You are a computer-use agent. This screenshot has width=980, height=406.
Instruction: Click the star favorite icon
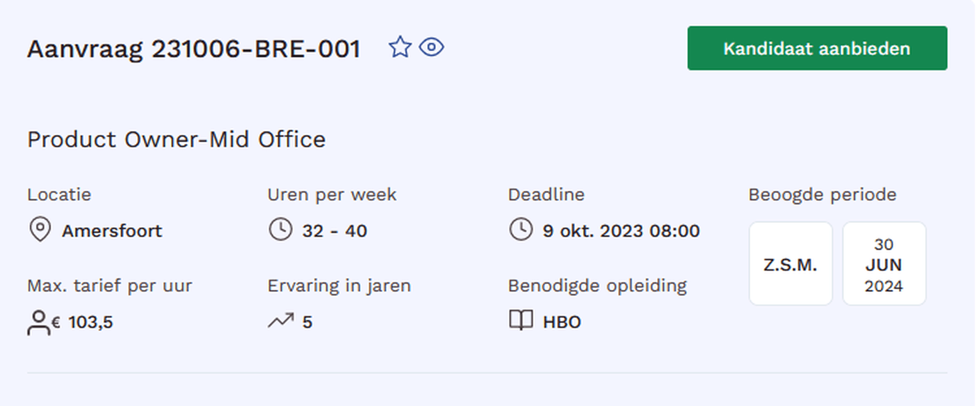click(400, 47)
